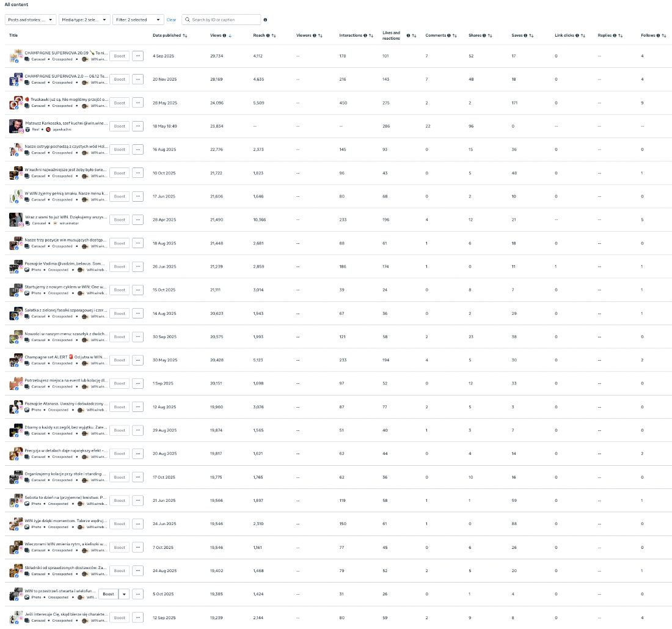This screenshot has height=629, width=672.
Task: Click the Shares column sort arrows
Action: coord(490,35)
